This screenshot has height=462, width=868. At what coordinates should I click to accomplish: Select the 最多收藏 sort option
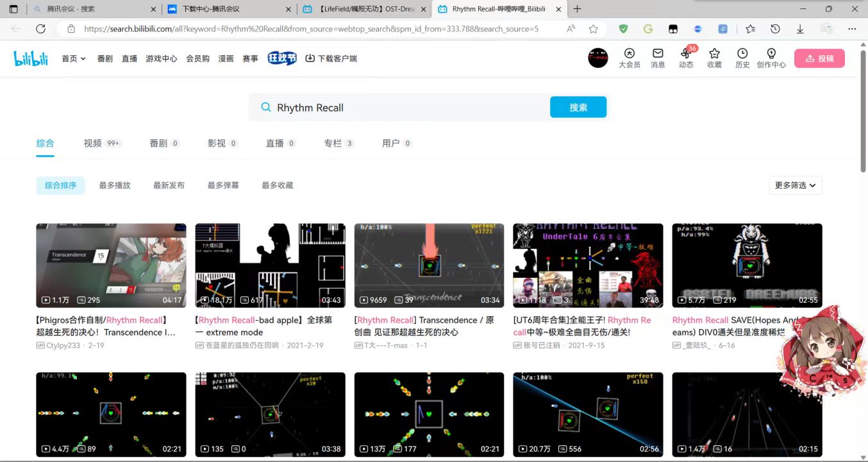(277, 185)
